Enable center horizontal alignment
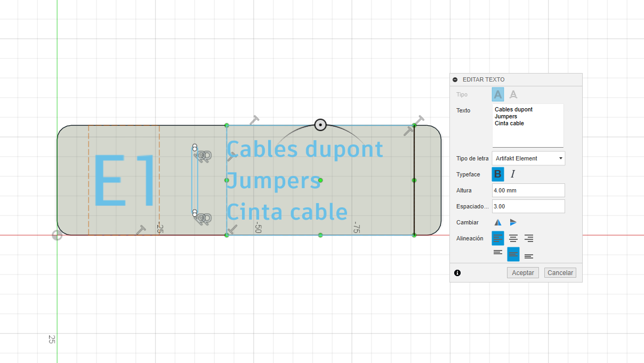Viewport: 644px width, 363px height. pos(513,238)
